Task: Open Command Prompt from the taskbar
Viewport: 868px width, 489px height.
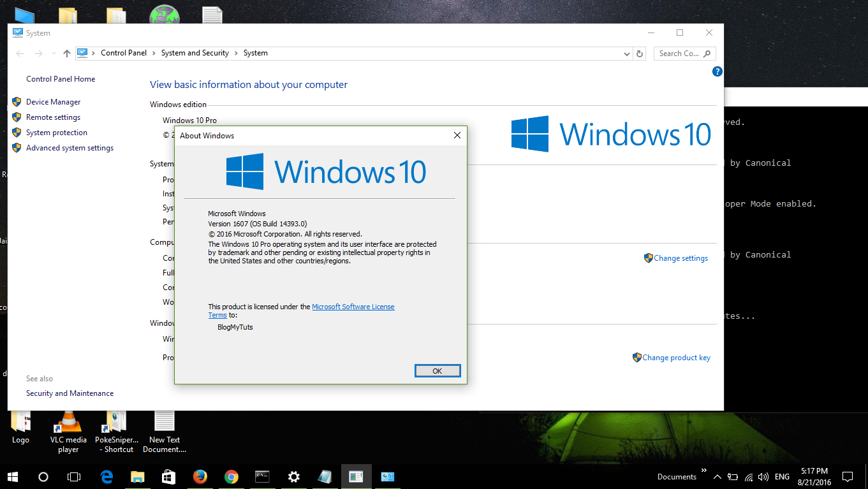Action: [262, 476]
